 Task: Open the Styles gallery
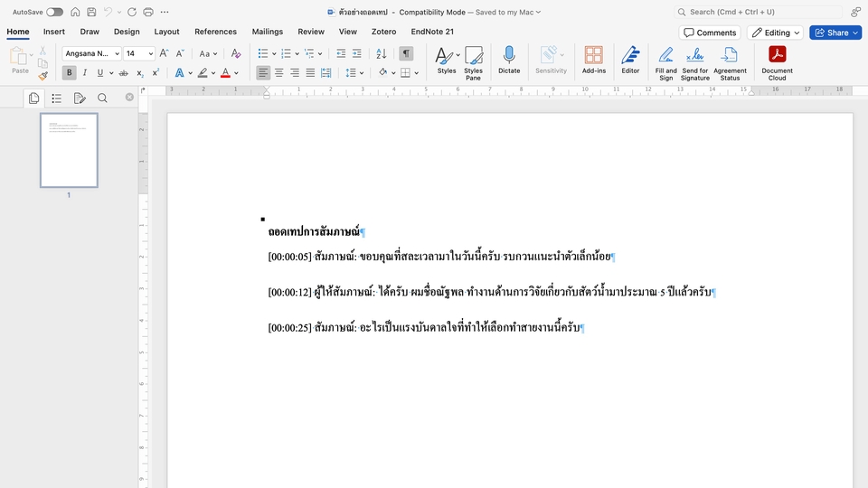point(446,61)
